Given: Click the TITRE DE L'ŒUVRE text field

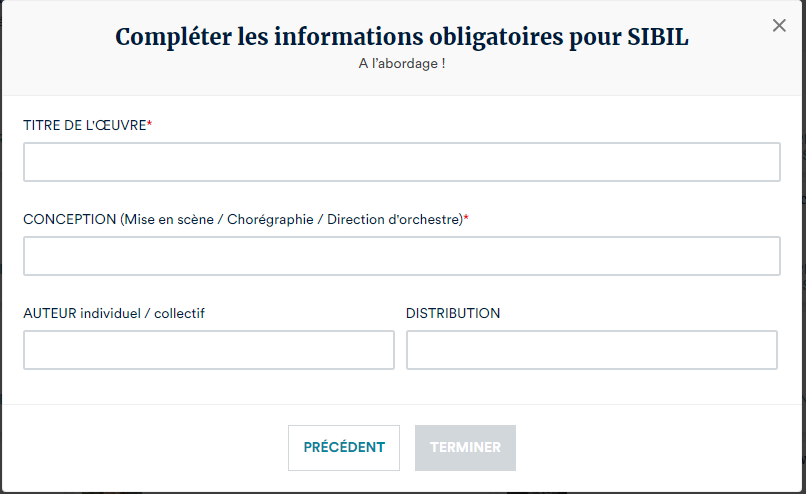Looking at the screenshot, I should click(401, 162).
